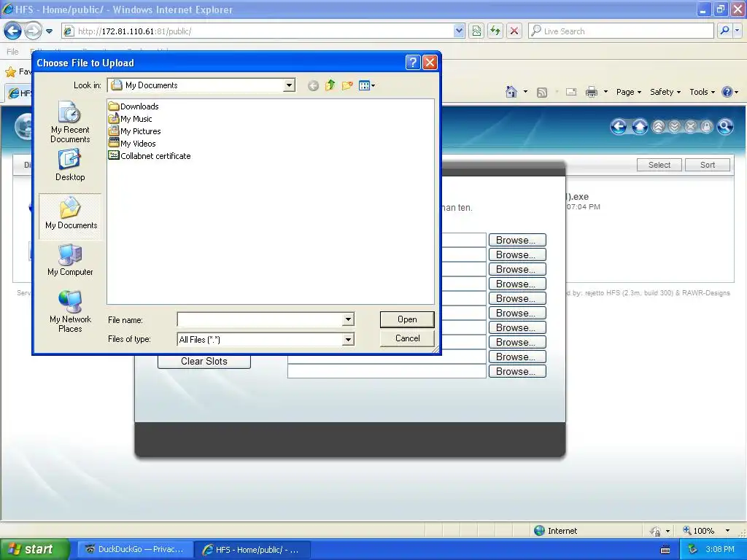
Task: Open the Tools menu
Action: tap(702, 92)
